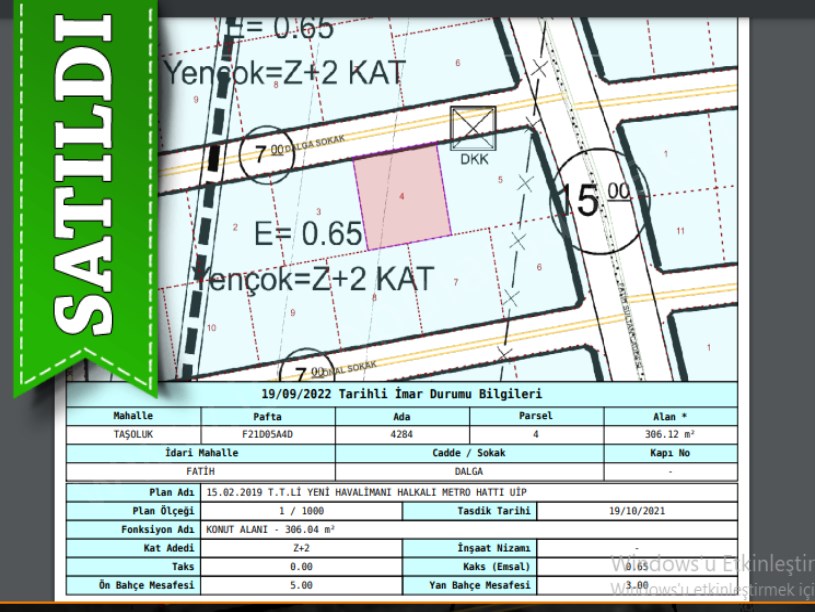Click the imar durumu table title dated 19/09/2022
The image size is (815, 612).
coord(400,395)
